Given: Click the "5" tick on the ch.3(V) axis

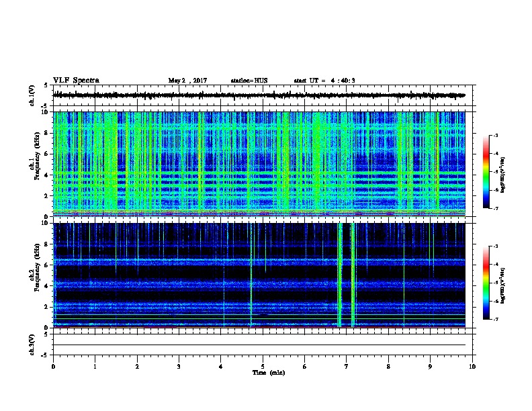Looking at the screenshot, I should point(46,334).
